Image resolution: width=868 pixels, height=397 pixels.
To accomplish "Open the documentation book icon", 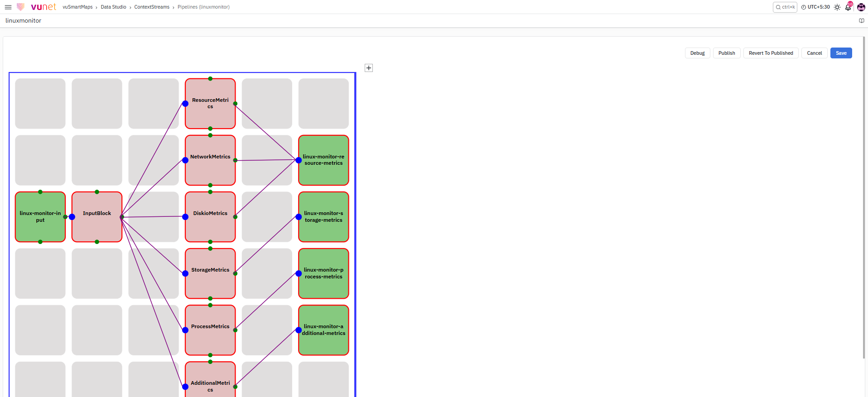I will point(862,21).
